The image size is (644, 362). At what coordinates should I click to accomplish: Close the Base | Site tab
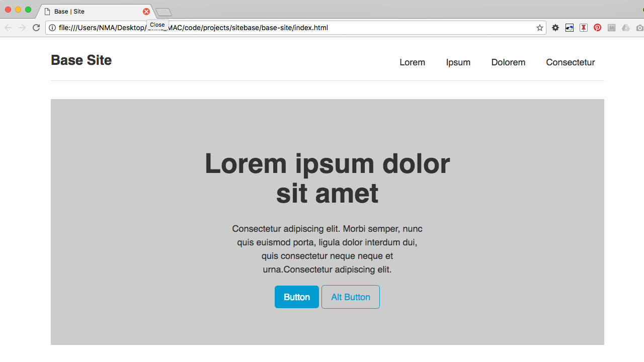click(146, 12)
